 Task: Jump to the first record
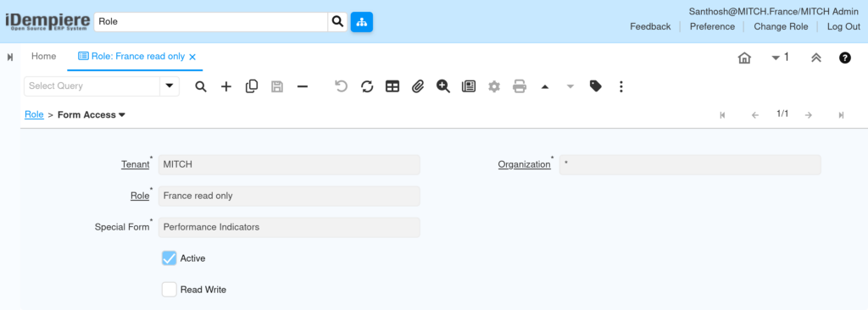click(722, 115)
